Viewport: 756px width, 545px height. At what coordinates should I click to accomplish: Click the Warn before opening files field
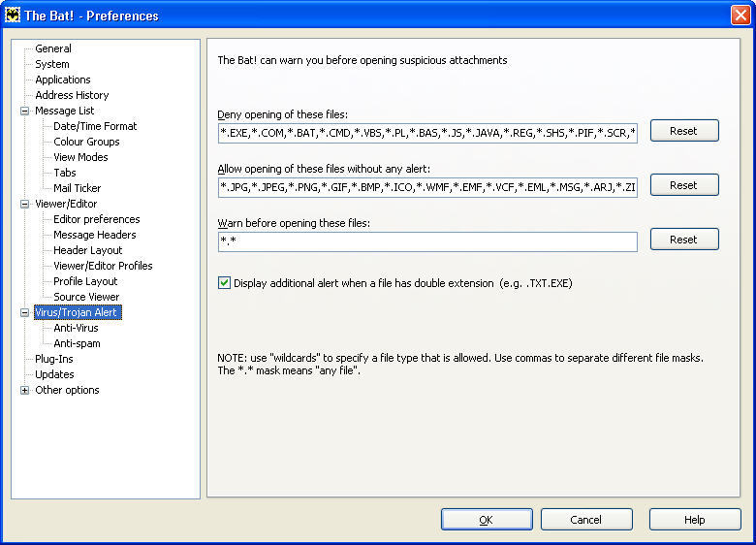(427, 241)
